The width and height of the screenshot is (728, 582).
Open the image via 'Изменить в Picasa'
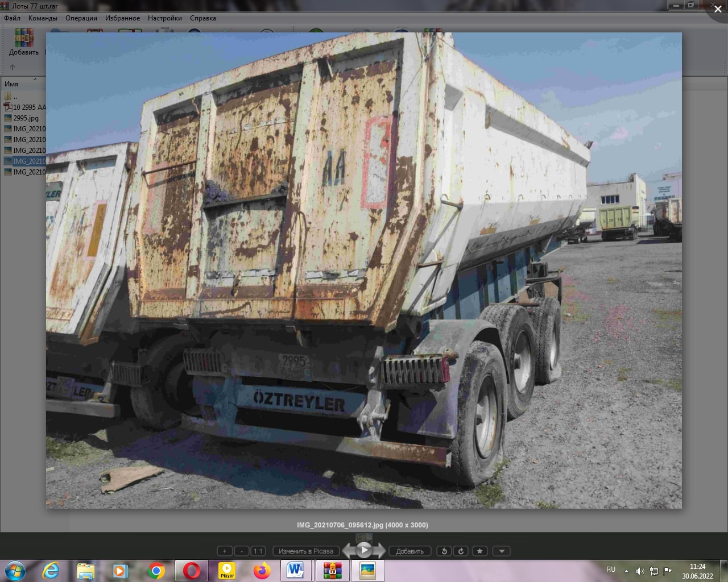(x=306, y=551)
